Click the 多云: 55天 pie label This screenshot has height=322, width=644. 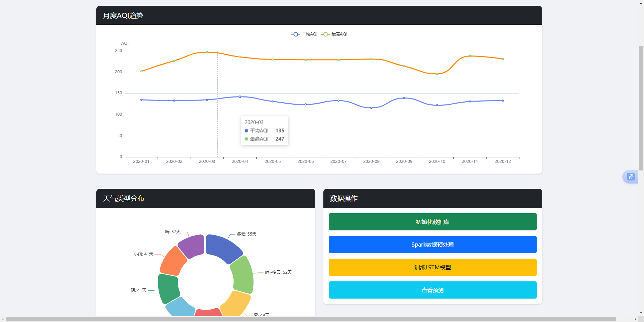pos(247,234)
